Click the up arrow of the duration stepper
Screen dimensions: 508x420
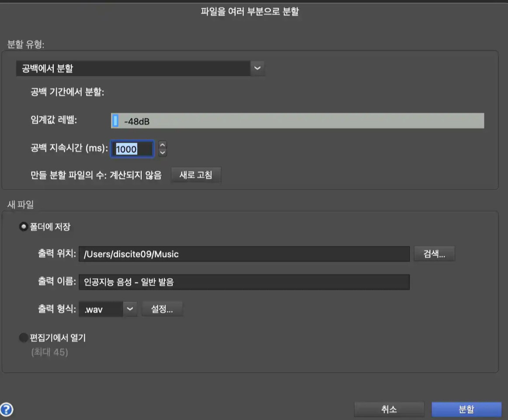pos(163,146)
